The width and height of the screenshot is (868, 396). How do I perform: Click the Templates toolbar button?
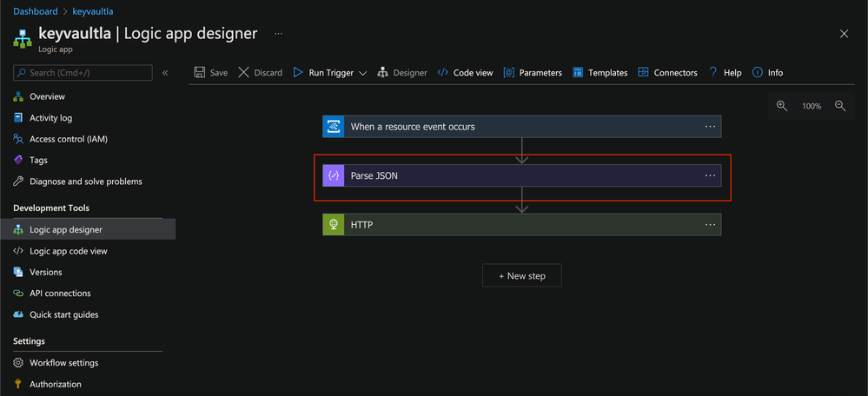coord(600,72)
